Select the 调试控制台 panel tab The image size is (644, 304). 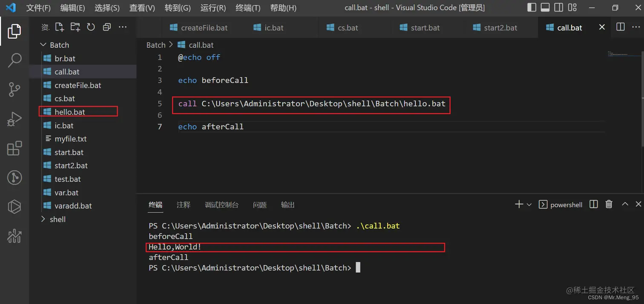tap(221, 205)
